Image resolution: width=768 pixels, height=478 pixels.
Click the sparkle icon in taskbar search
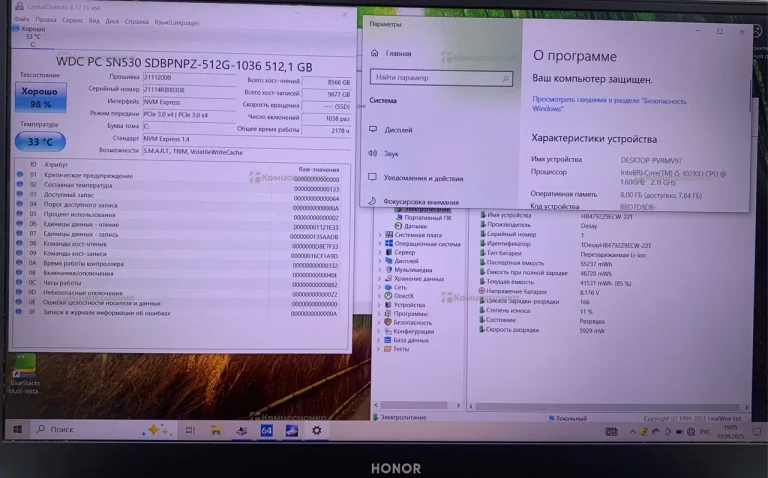coord(156,430)
